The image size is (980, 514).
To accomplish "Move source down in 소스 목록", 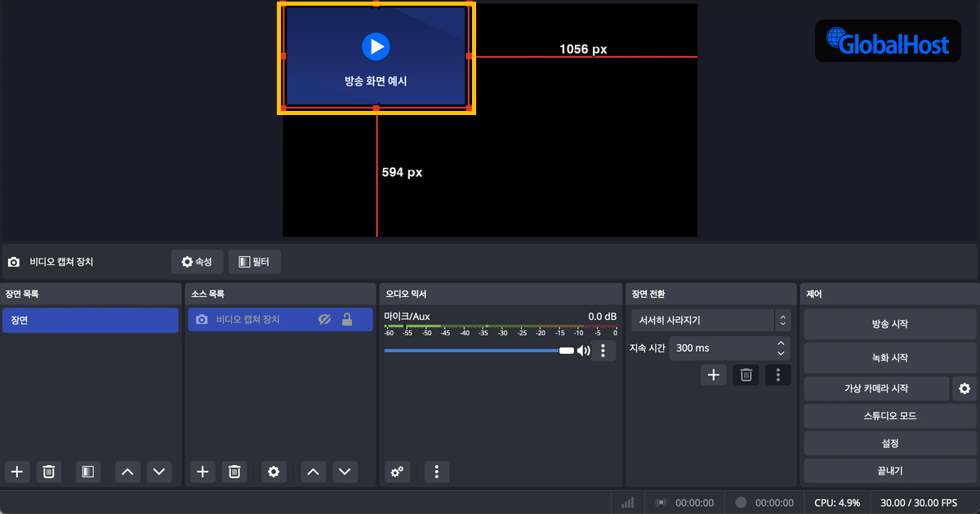I will pyautogui.click(x=345, y=472).
